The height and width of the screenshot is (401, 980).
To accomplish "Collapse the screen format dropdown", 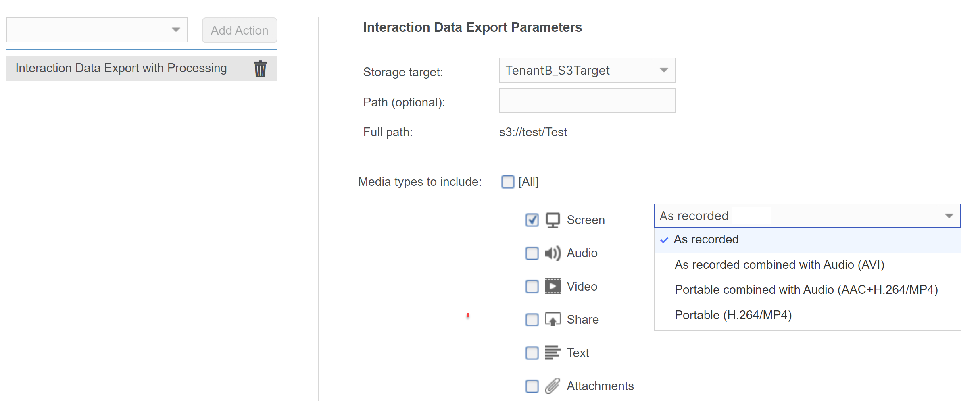I will (949, 216).
